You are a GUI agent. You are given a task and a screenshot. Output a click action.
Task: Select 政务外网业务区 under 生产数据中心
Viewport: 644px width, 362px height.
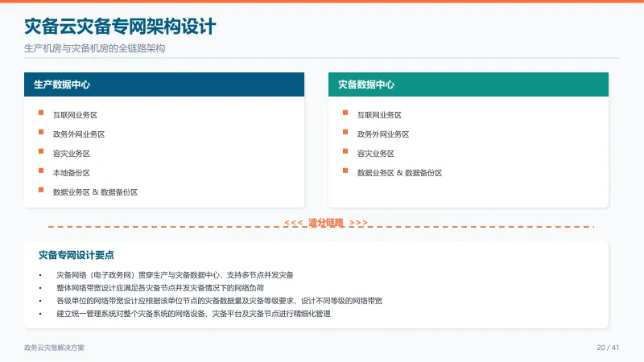coord(79,134)
